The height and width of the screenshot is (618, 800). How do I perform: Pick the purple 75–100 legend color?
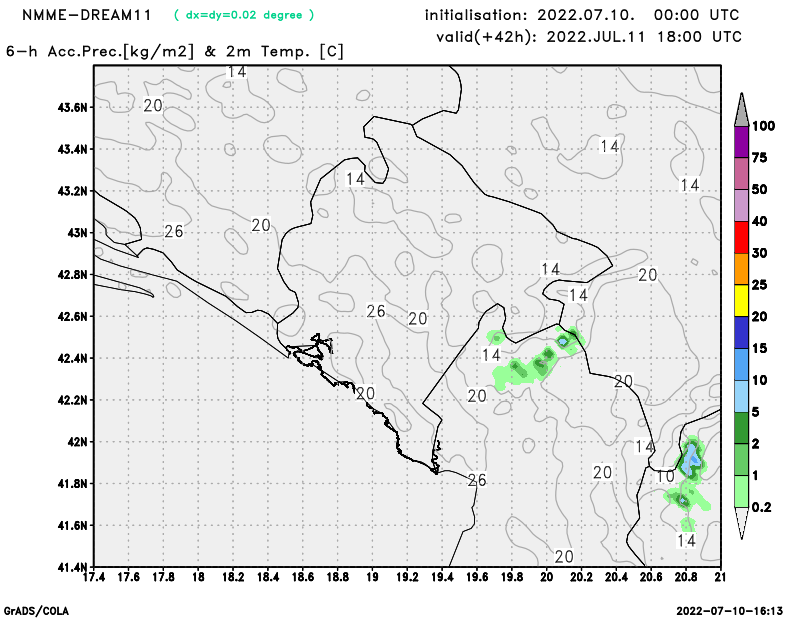pos(741,142)
